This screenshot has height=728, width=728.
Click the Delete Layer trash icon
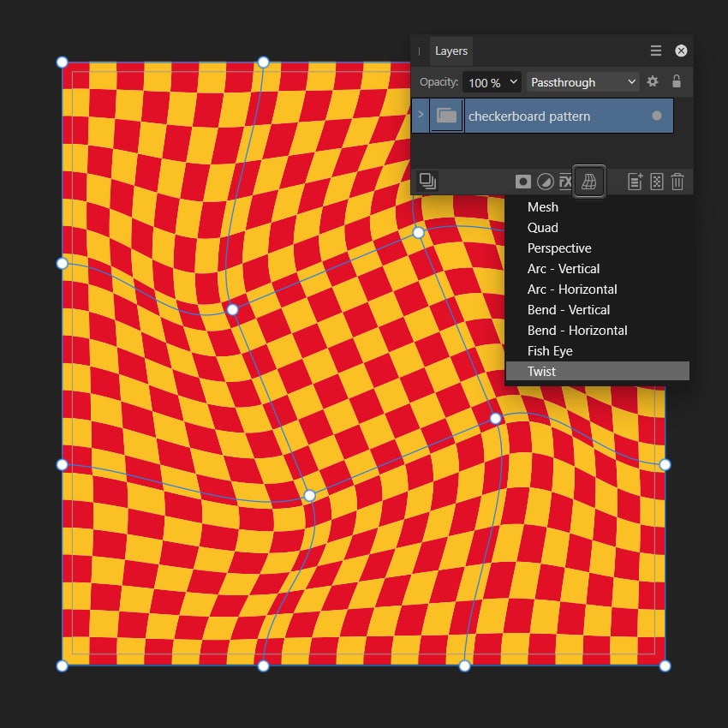click(x=677, y=181)
